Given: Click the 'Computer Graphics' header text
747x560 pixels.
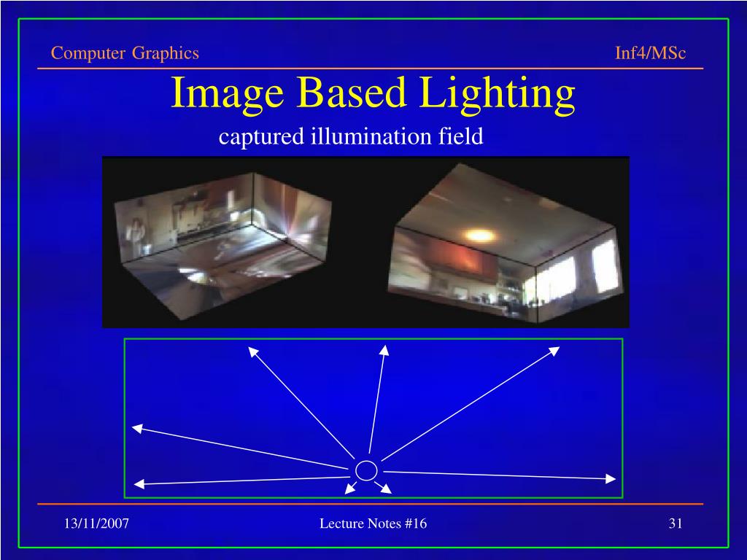Looking at the screenshot, I should point(125,52).
